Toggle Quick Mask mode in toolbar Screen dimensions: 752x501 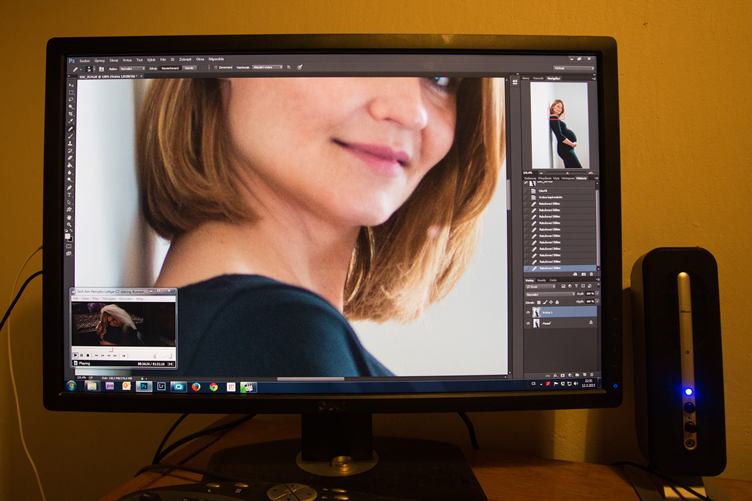(69, 245)
